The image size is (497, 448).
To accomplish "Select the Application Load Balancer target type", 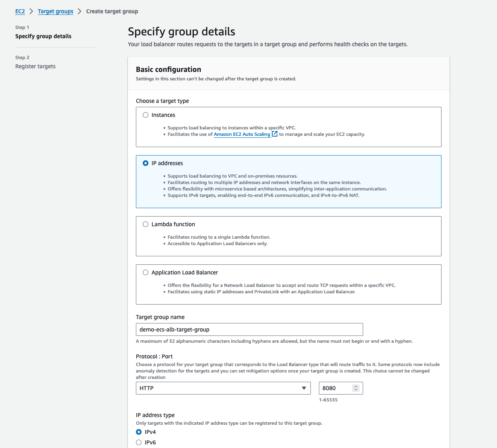I will click(146, 272).
